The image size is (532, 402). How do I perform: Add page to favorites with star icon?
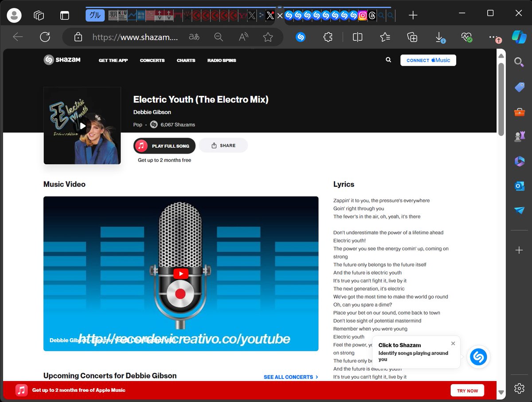coord(268,37)
